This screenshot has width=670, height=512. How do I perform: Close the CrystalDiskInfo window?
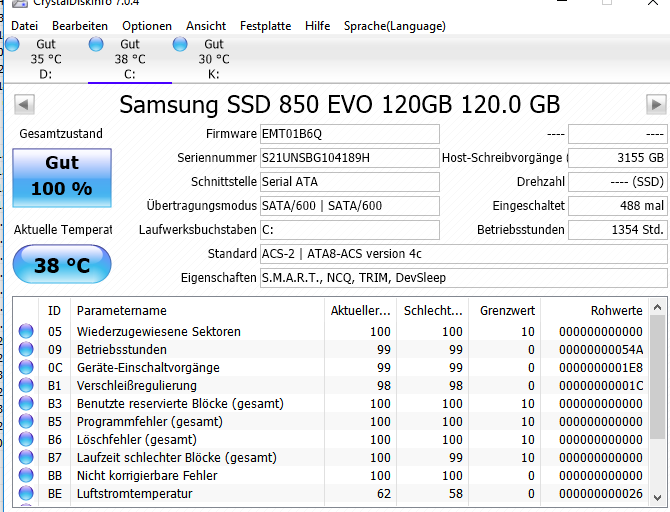point(653,3)
